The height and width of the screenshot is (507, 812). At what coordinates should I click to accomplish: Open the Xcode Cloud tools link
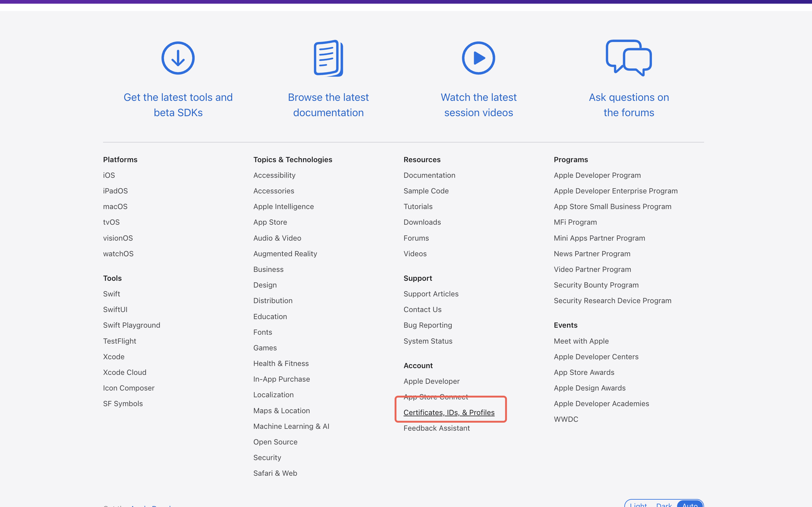pyautogui.click(x=124, y=372)
